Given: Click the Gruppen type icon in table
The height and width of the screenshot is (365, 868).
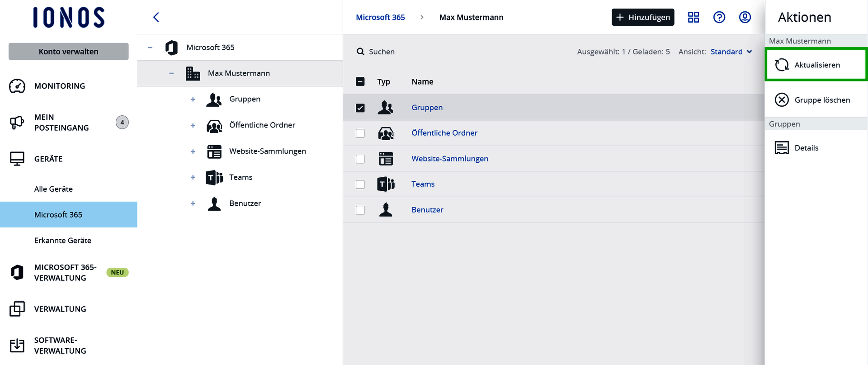Looking at the screenshot, I should [386, 108].
